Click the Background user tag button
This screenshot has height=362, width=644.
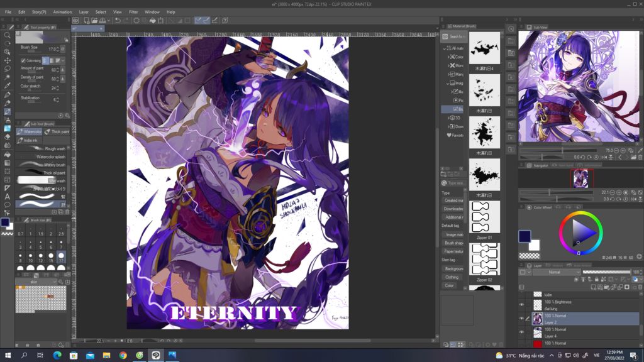tap(453, 269)
